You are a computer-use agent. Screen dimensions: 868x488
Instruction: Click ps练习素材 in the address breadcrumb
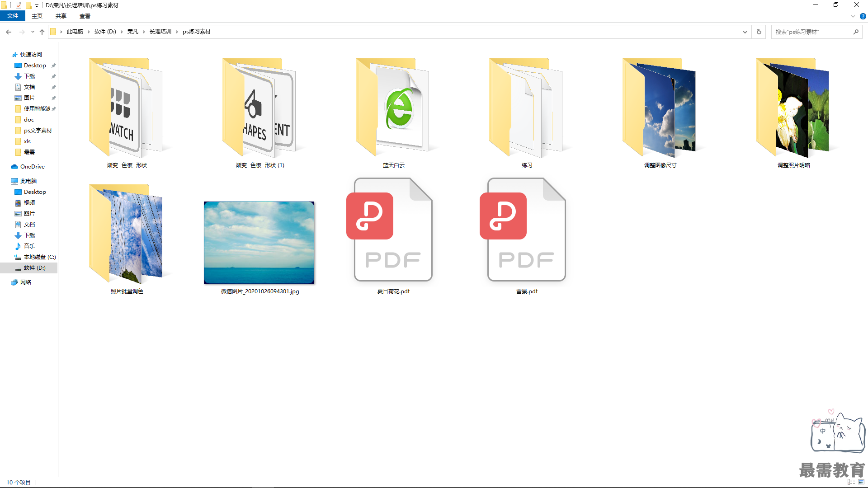pyautogui.click(x=197, y=32)
